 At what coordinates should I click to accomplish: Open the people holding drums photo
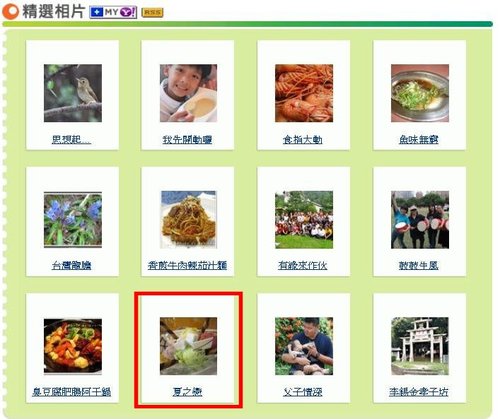click(420, 220)
